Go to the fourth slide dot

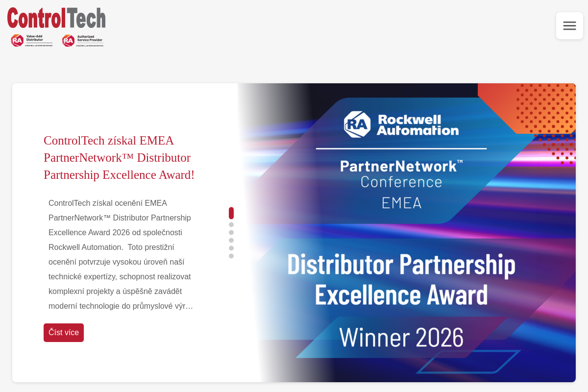coord(231,240)
